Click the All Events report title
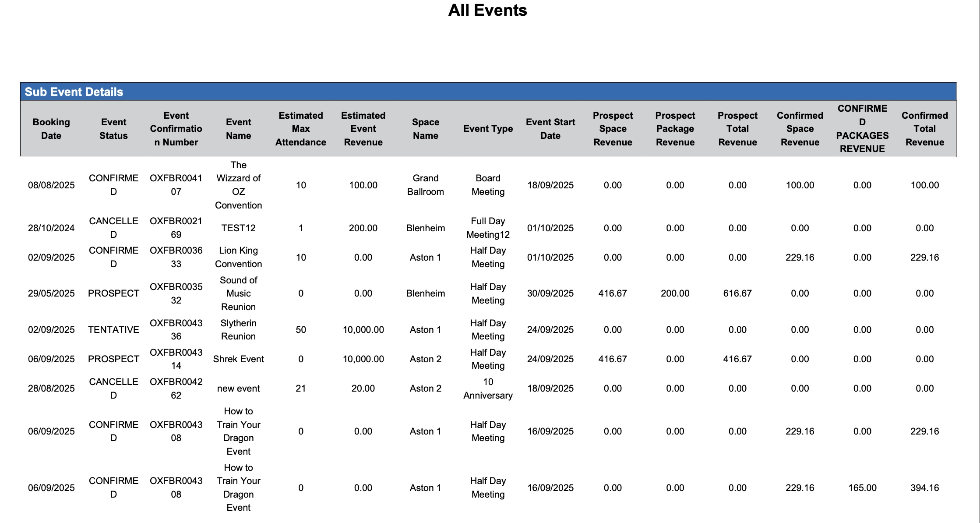 pos(487,11)
